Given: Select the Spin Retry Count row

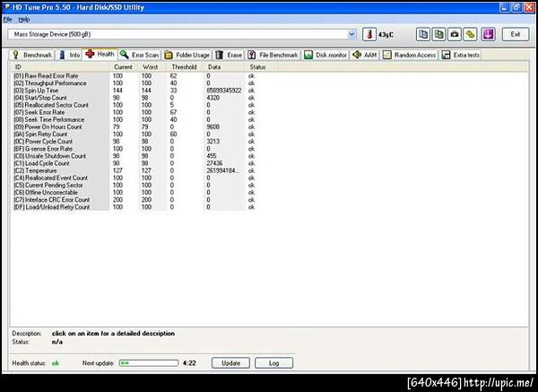Looking at the screenshot, I should 134,135.
